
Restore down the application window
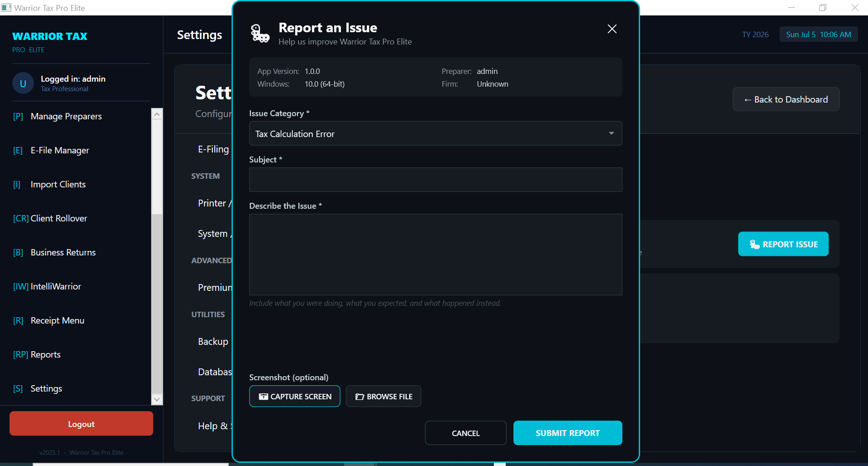(823, 8)
